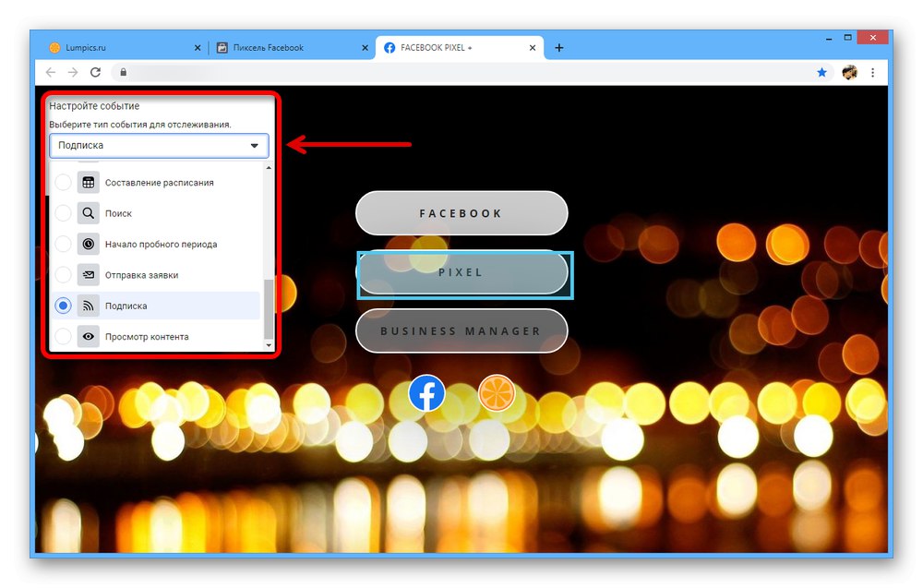This screenshot has height=588, width=923.
Task: Click the event list scroll-down arrow
Action: click(269, 345)
